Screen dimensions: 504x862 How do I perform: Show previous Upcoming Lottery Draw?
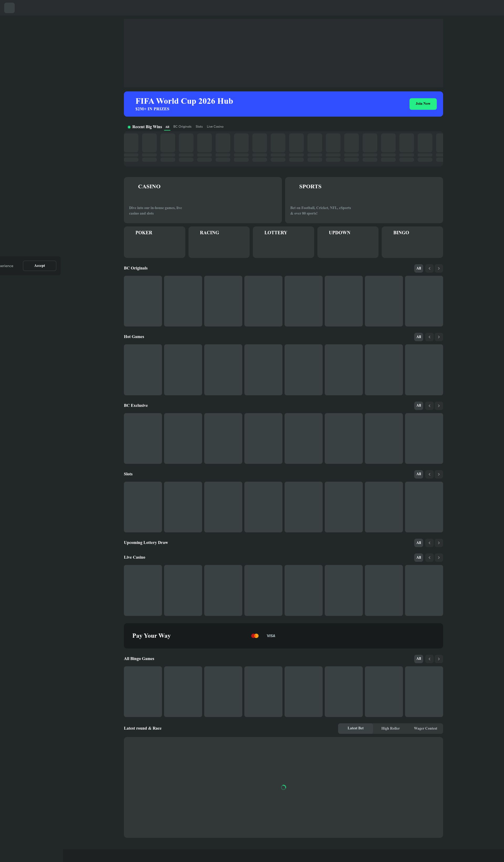pos(429,543)
